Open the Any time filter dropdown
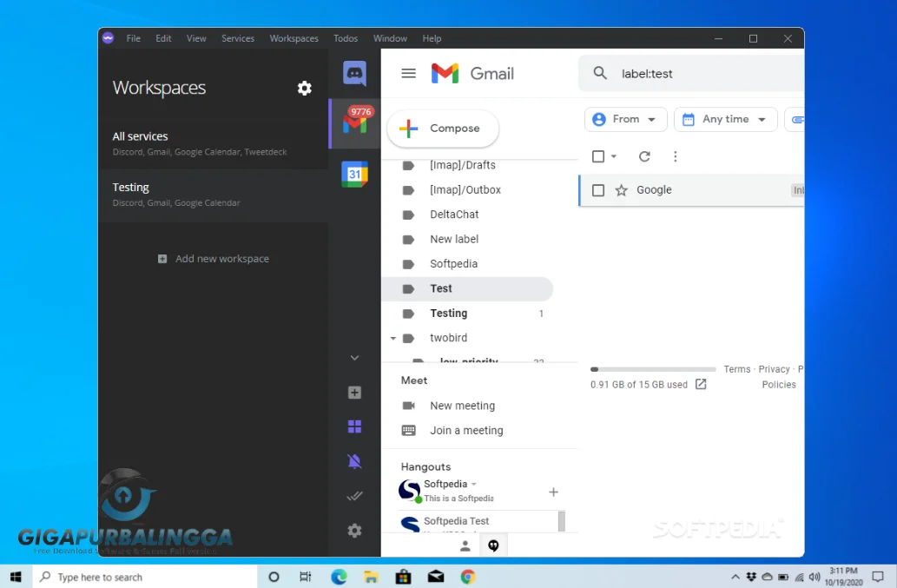The image size is (897, 588). tap(725, 119)
